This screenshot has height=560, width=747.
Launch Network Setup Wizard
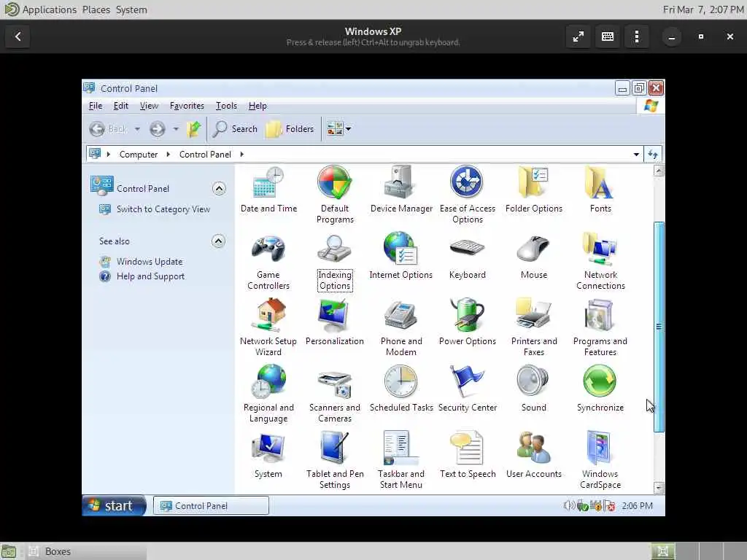(x=268, y=327)
